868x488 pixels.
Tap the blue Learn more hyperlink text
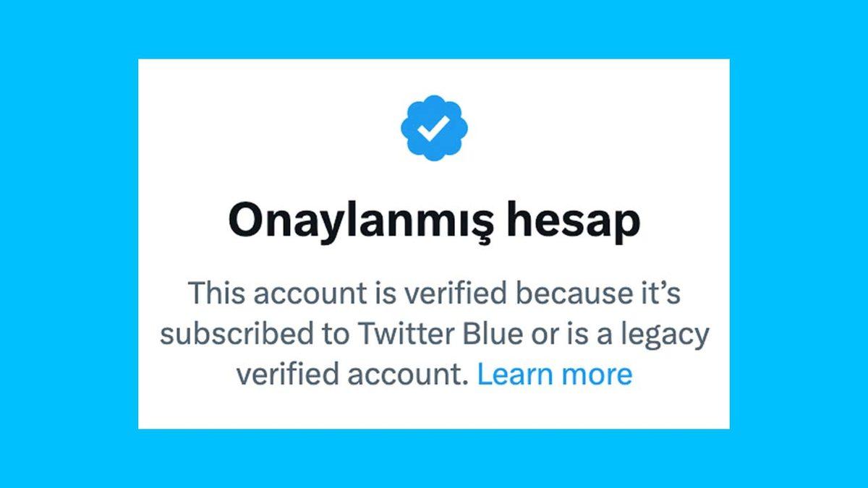click(x=555, y=374)
